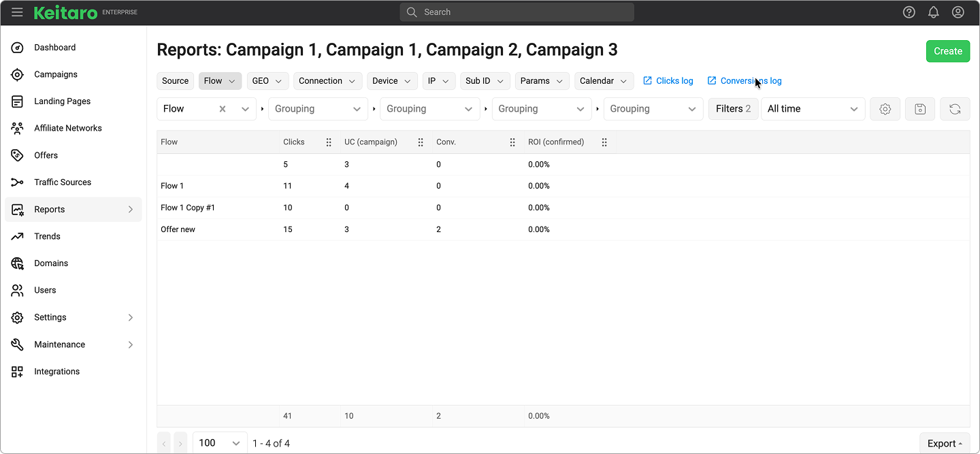Click the Filters 2 button

coord(733,109)
